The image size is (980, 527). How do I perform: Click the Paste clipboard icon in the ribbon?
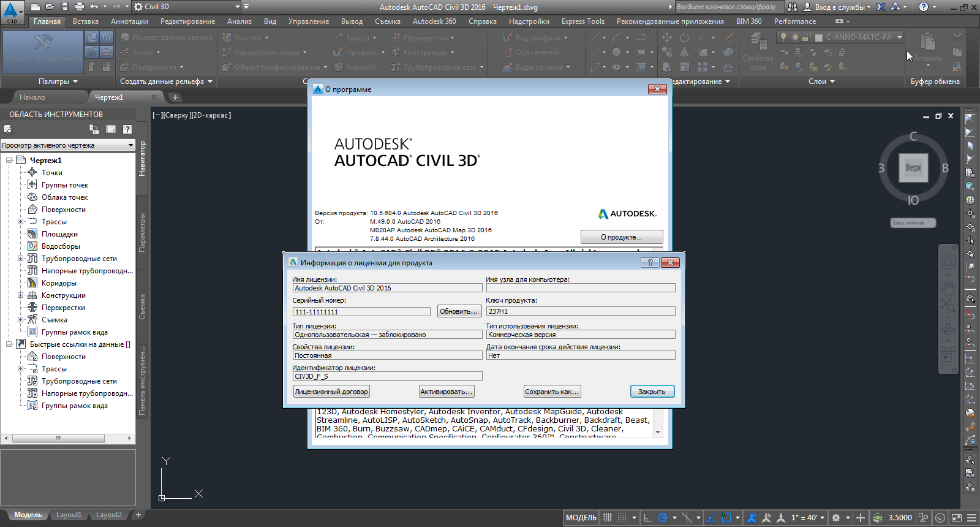[x=928, y=42]
